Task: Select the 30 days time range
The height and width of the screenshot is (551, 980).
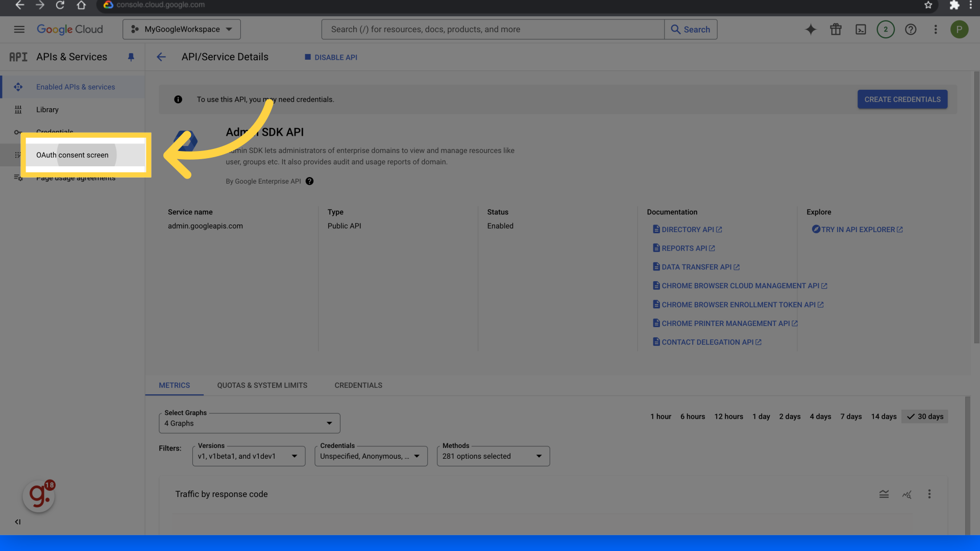Action: coord(924,416)
